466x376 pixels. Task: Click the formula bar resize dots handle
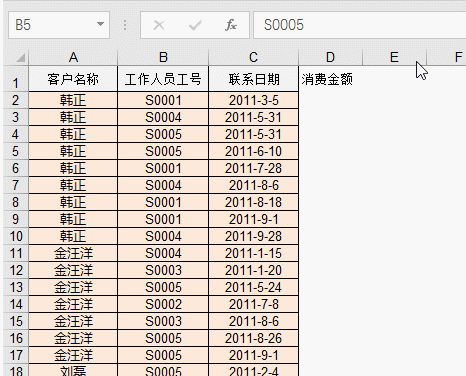tap(125, 25)
